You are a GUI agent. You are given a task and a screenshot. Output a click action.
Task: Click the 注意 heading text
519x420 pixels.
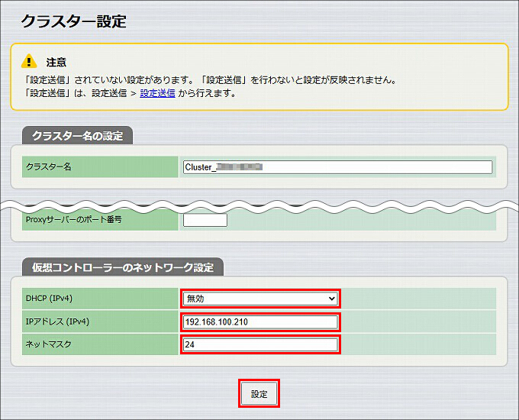[x=56, y=62]
